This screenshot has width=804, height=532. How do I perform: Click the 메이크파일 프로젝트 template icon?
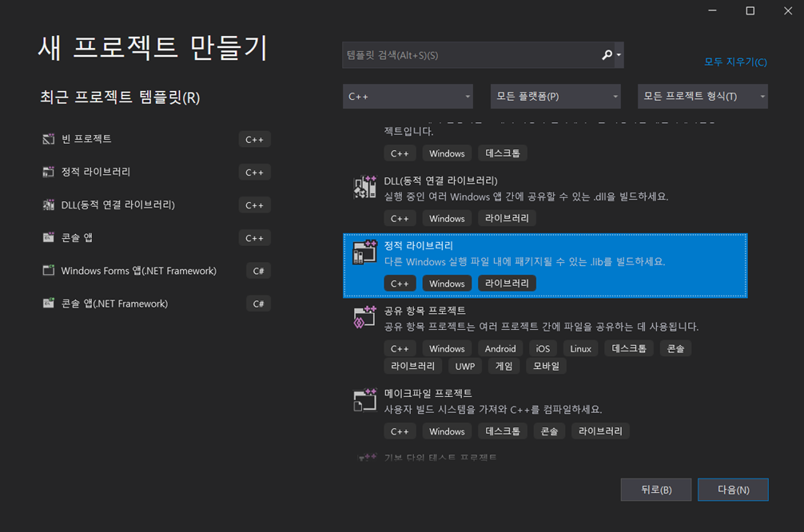[x=364, y=399]
